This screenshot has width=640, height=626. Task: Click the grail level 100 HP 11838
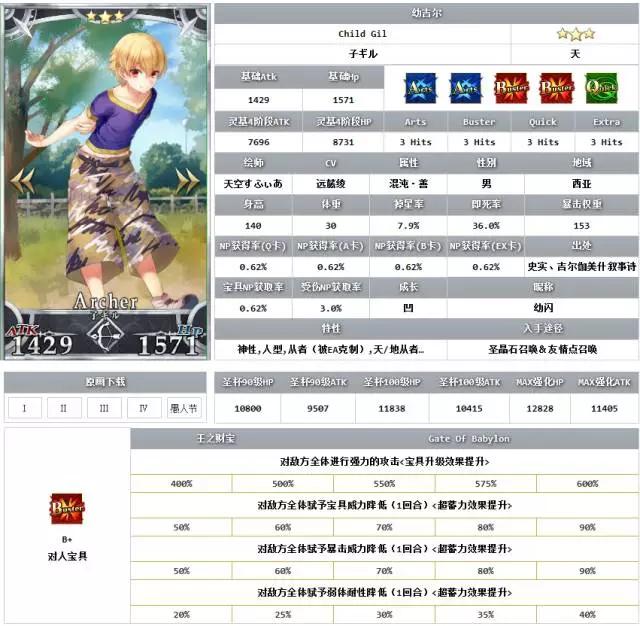(391, 408)
